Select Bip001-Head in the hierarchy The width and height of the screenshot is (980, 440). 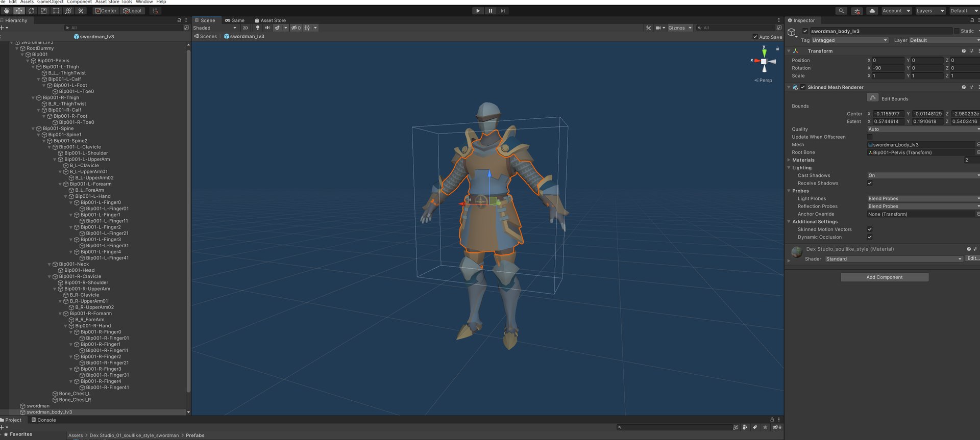tap(79, 270)
